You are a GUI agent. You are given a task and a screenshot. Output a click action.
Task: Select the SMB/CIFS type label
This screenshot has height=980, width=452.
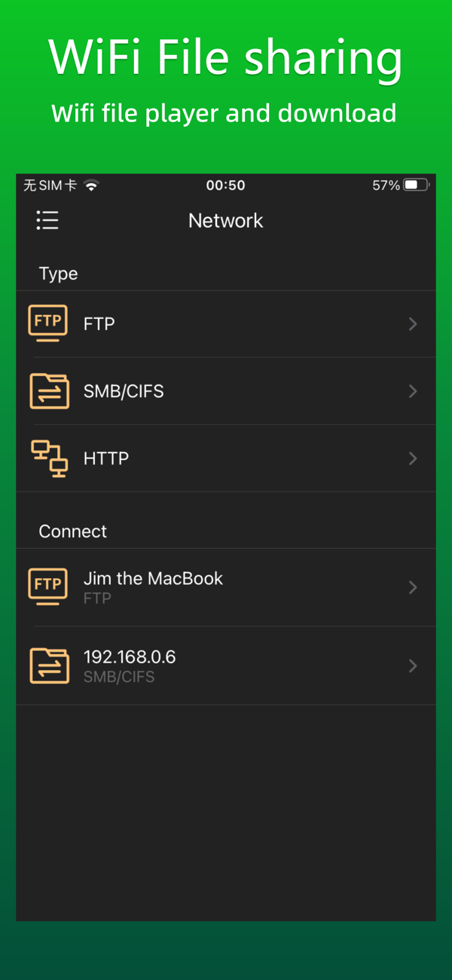[x=124, y=391]
